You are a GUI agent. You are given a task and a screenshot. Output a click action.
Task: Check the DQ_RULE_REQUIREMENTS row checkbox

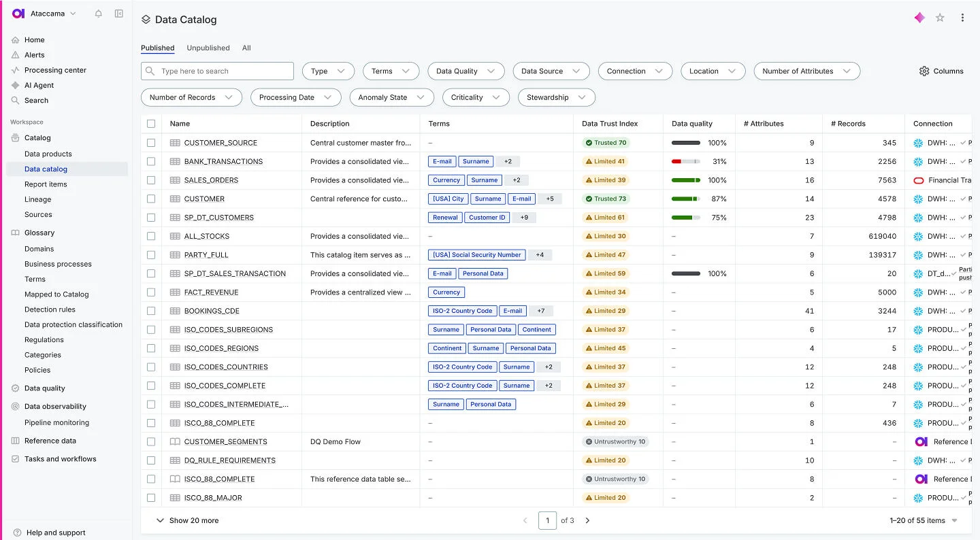click(x=151, y=460)
